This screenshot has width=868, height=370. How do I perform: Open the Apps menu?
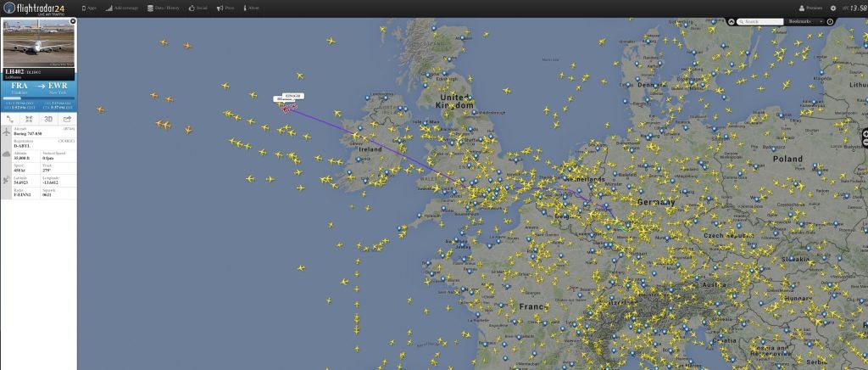click(x=89, y=8)
